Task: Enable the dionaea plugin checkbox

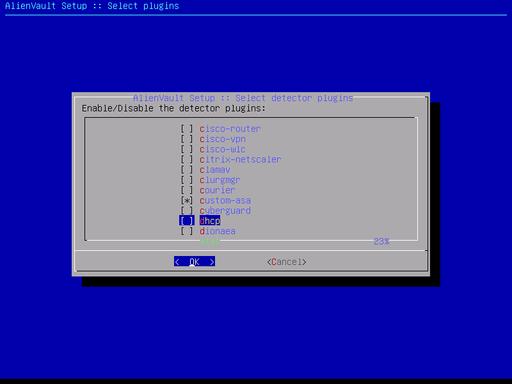Action: pyautogui.click(x=187, y=231)
